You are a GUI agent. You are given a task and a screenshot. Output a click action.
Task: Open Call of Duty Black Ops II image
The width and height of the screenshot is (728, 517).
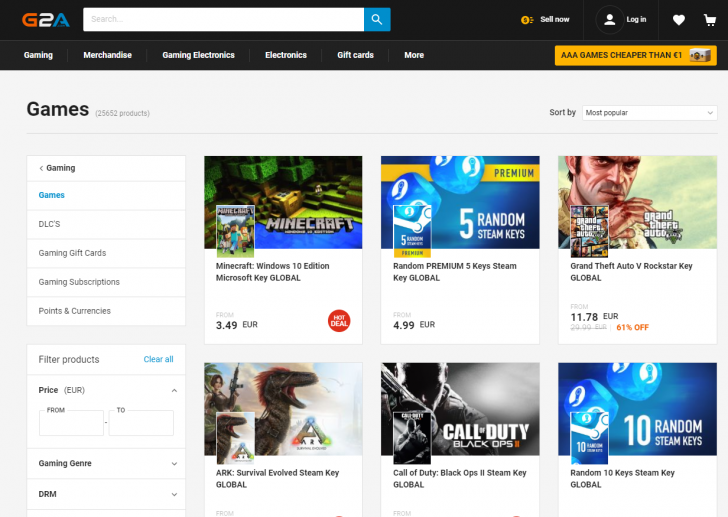460,409
